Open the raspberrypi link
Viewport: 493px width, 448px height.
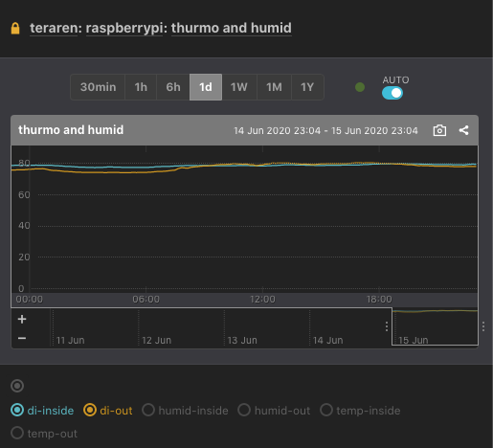click(124, 28)
